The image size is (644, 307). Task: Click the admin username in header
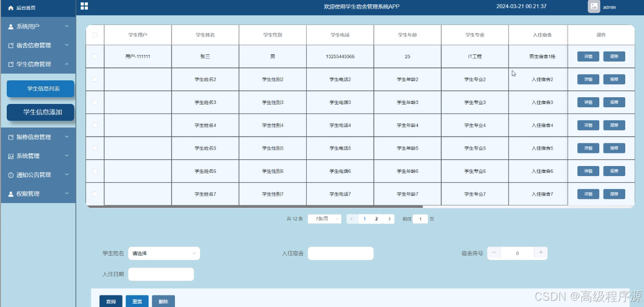(609, 7)
